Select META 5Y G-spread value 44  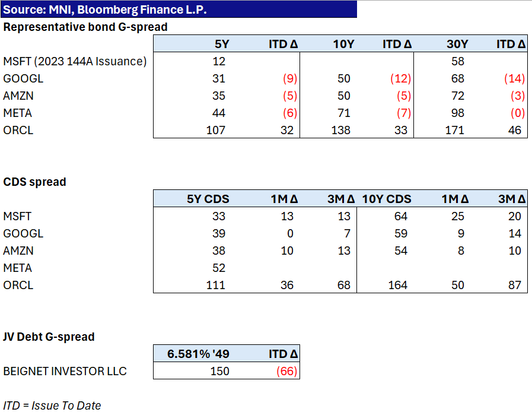click(219, 113)
